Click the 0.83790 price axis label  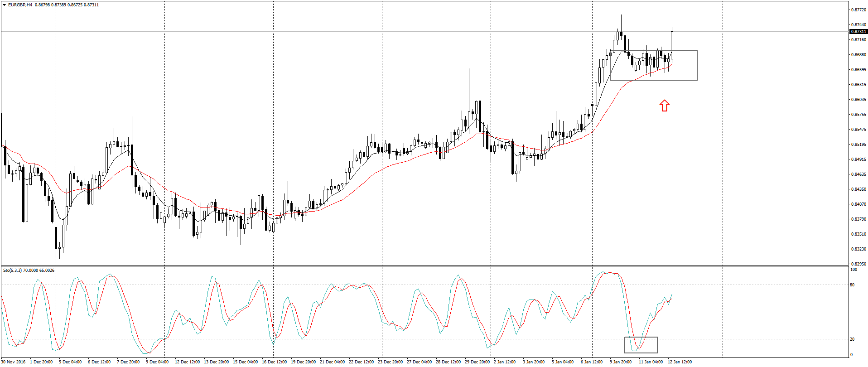click(858, 219)
